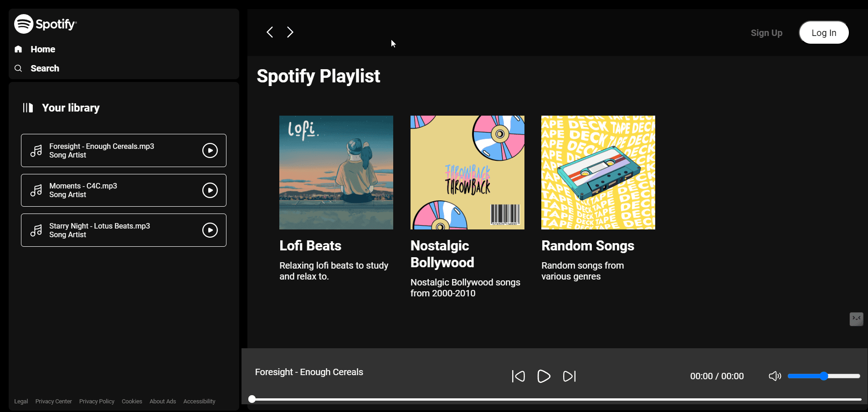Open the Random Songs tape deck cover
The width and height of the screenshot is (868, 412).
598,173
